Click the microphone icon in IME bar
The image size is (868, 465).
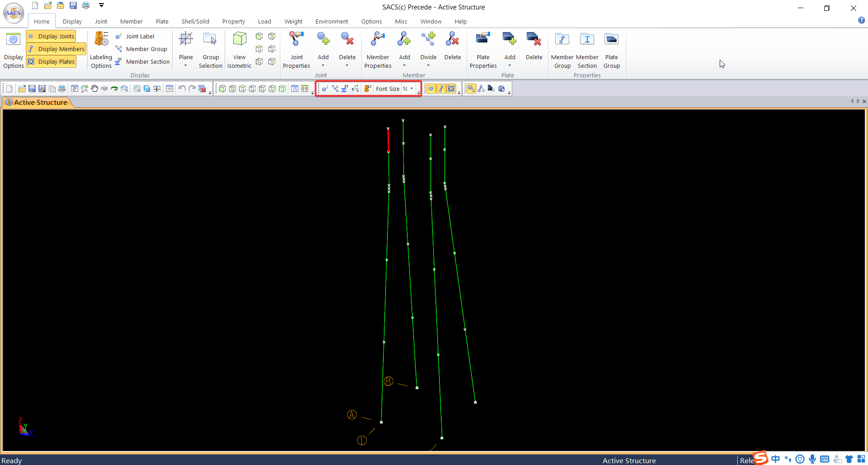[812, 459]
